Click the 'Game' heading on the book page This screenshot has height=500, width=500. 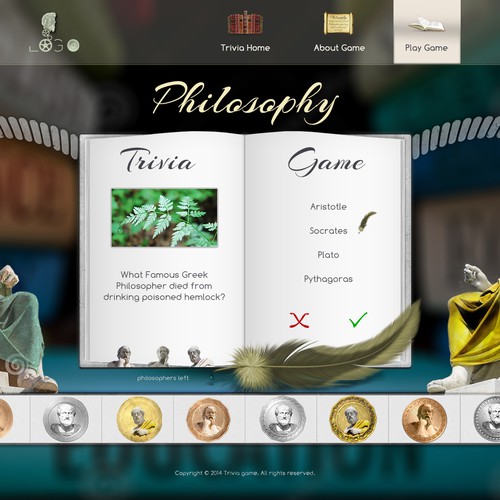tap(326, 162)
